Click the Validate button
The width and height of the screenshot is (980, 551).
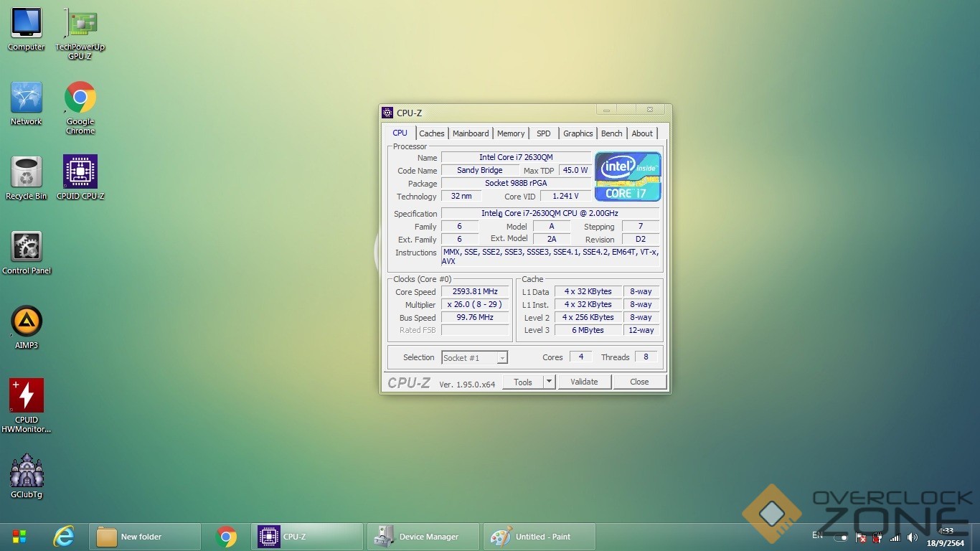pos(584,382)
